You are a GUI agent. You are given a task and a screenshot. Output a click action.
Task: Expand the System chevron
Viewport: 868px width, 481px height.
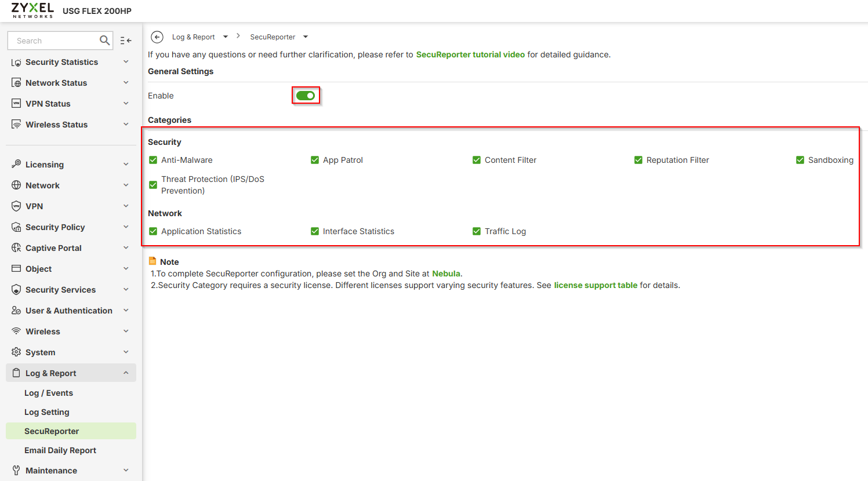pyautogui.click(x=126, y=352)
